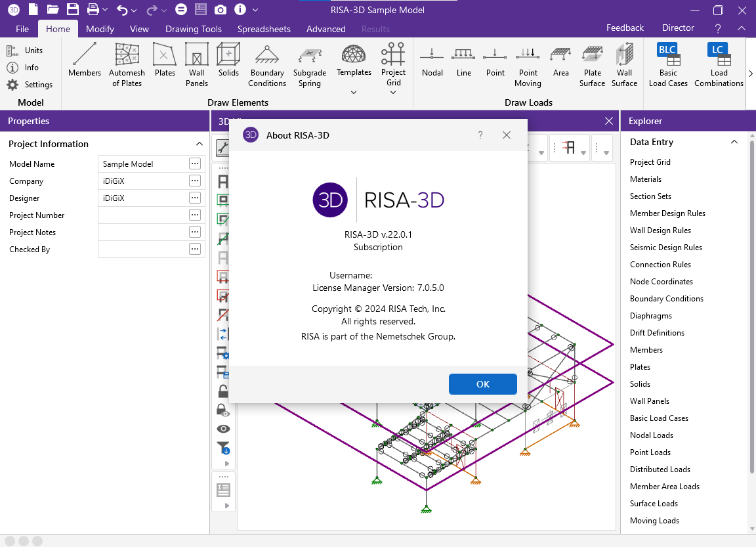This screenshot has width=756, height=547.
Task: Click the eye visibility icon in view toolbar
Action: pyautogui.click(x=223, y=429)
